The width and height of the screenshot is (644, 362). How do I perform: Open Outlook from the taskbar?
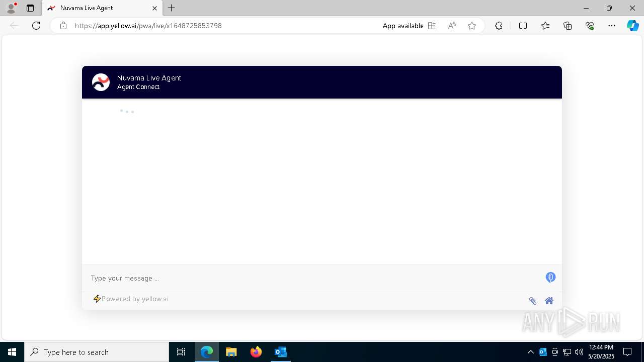point(281,352)
